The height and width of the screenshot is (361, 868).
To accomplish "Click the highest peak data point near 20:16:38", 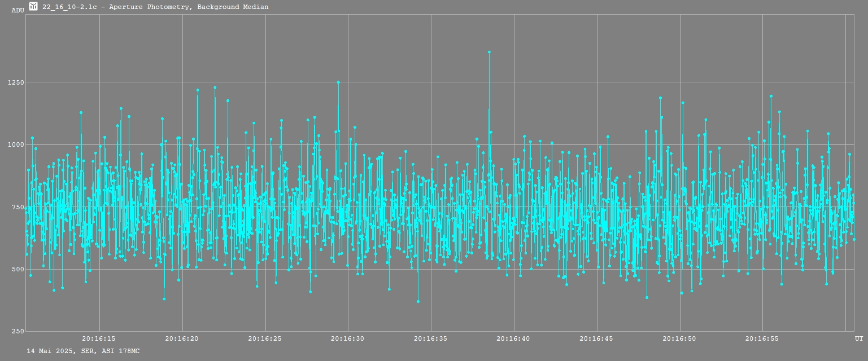I will pyautogui.click(x=489, y=52).
